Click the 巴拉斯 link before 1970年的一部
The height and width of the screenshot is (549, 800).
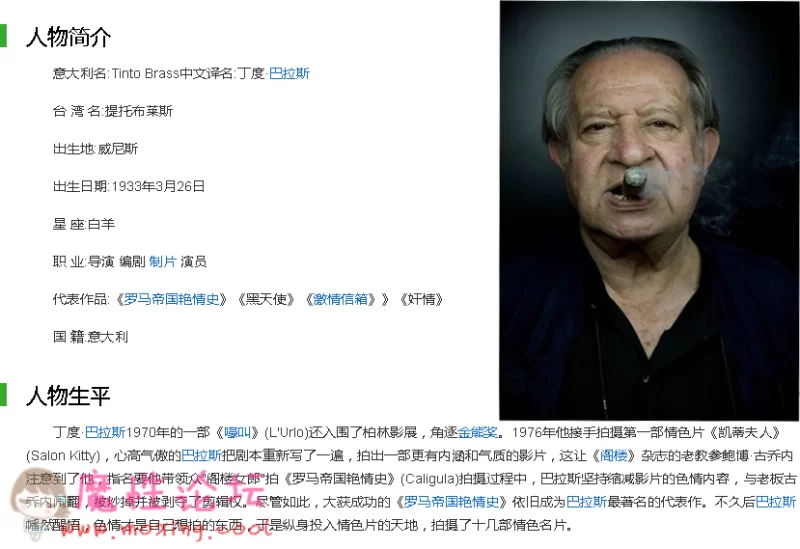(105, 433)
